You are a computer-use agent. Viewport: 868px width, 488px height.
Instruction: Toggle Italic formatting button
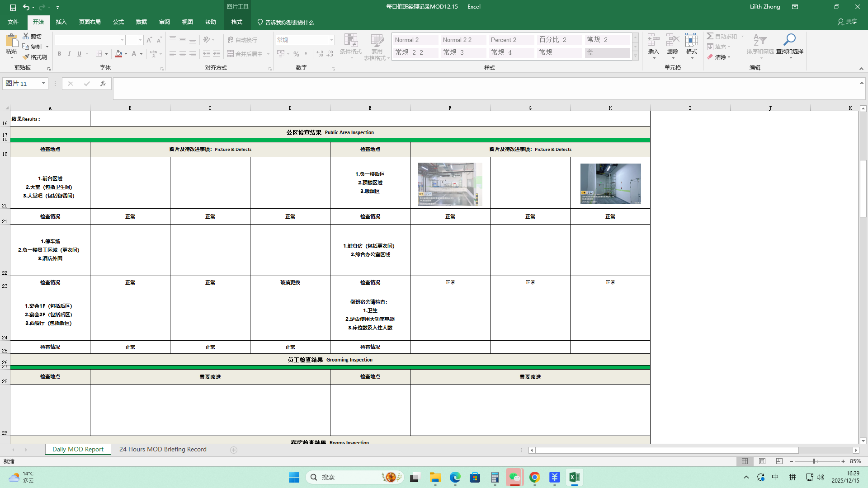click(69, 54)
